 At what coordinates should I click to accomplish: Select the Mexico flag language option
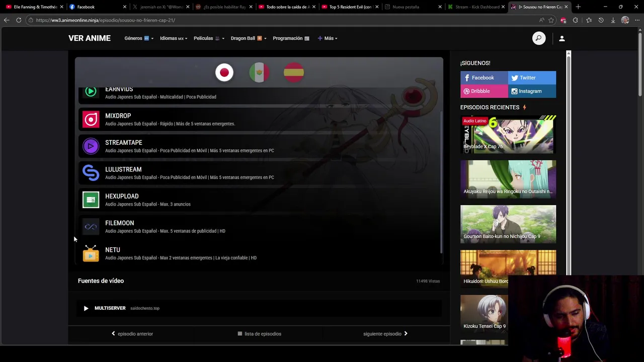pyautogui.click(x=259, y=72)
